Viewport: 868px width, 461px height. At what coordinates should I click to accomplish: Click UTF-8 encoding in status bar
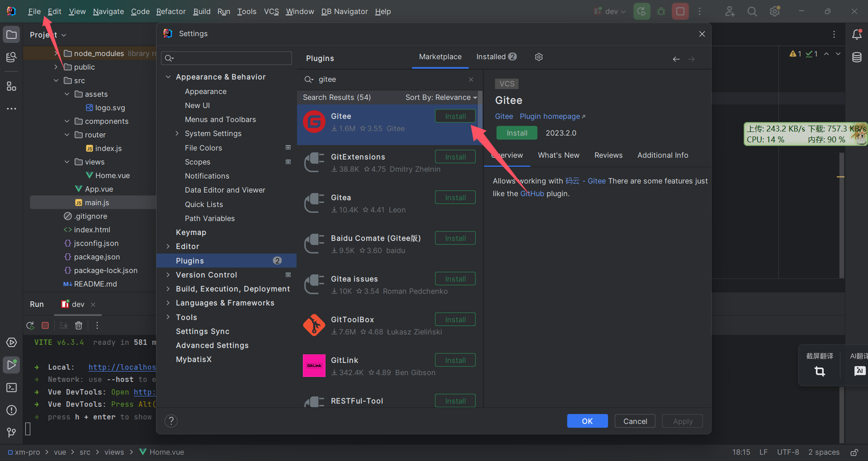pyautogui.click(x=788, y=452)
